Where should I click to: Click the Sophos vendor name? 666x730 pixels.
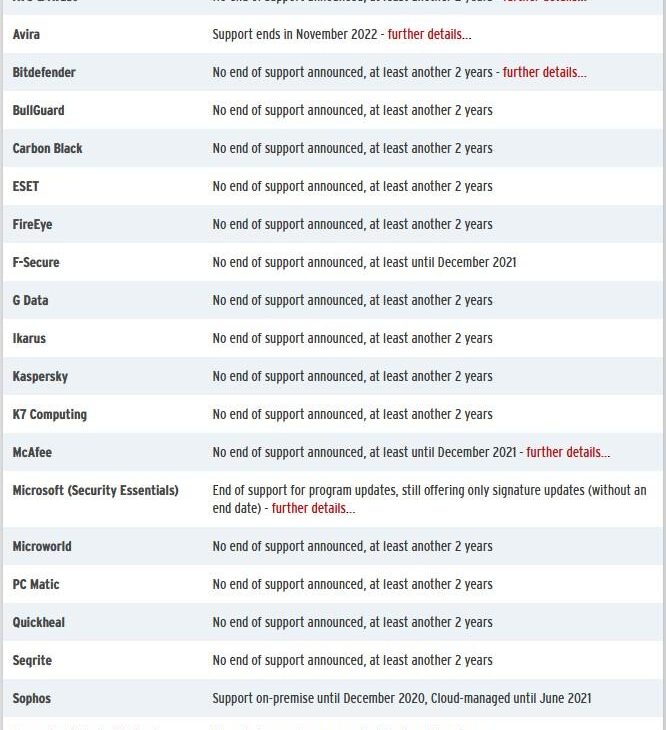pyautogui.click(x=31, y=698)
